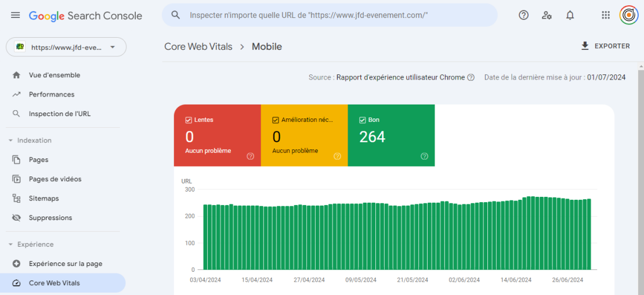
Task: Click Core Web Vitals breadcrumb link
Action: [198, 46]
